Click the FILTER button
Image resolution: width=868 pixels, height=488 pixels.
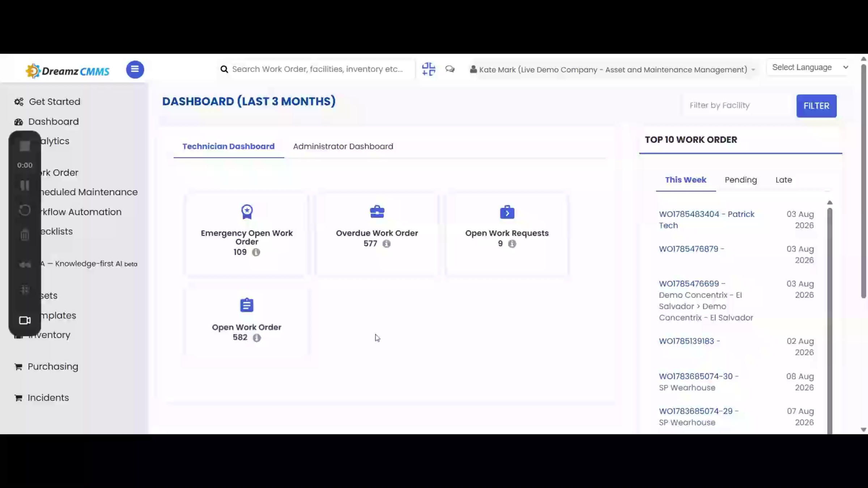point(816,106)
